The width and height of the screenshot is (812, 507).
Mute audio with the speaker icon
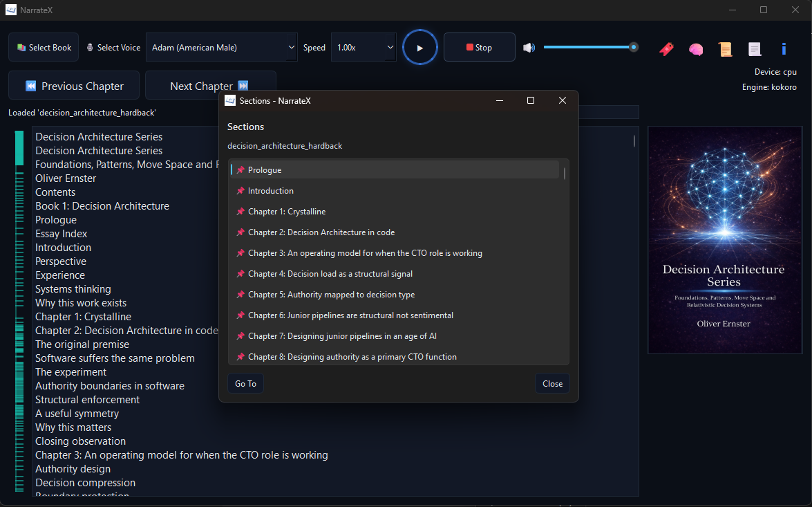pos(529,48)
